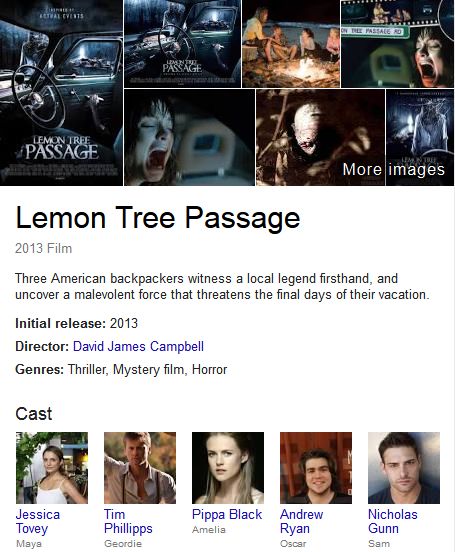
Task: Open the large Lemon Tree Passage poster image
Action: pos(61,93)
